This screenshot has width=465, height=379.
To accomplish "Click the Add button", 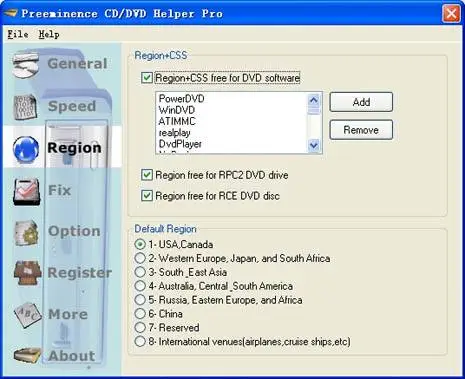I will point(361,102).
